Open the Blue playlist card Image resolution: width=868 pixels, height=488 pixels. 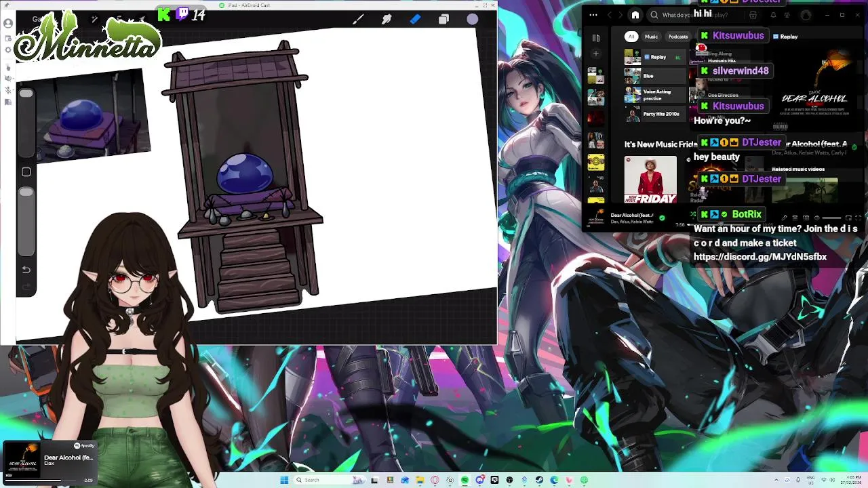(x=655, y=76)
